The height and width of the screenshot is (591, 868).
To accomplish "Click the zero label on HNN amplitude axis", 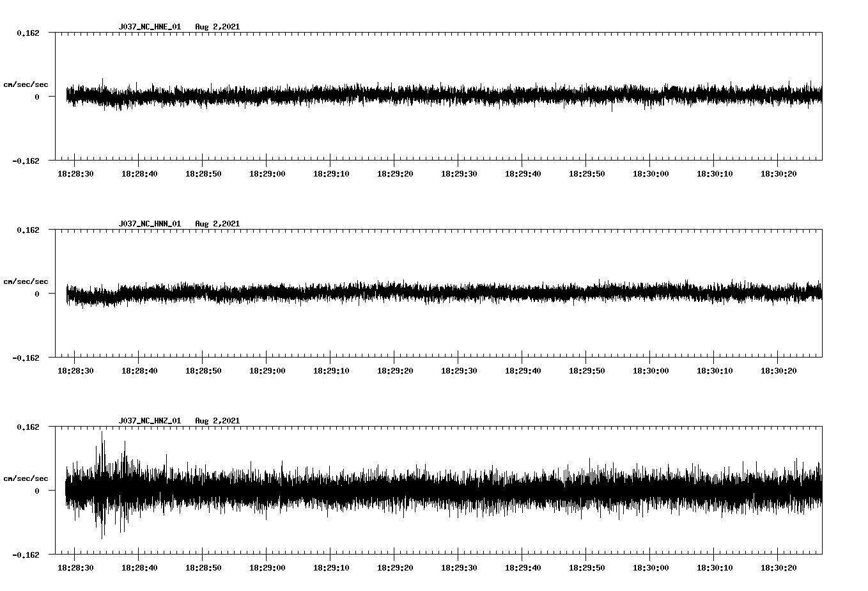I will click(x=37, y=294).
